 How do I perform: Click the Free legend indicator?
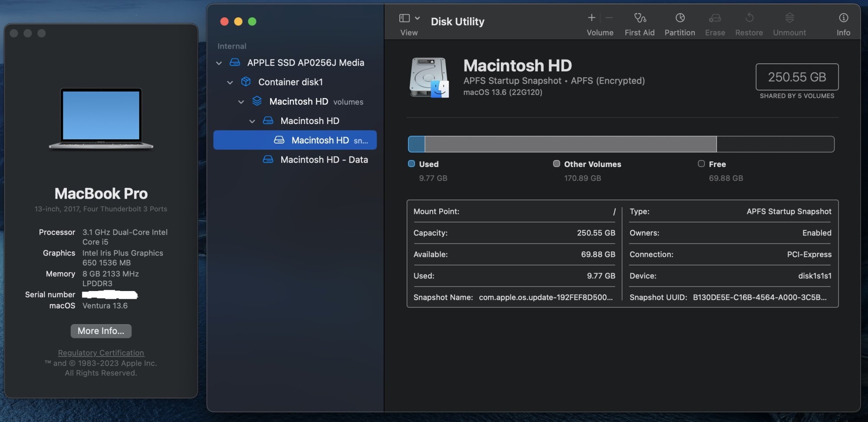click(701, 164)
